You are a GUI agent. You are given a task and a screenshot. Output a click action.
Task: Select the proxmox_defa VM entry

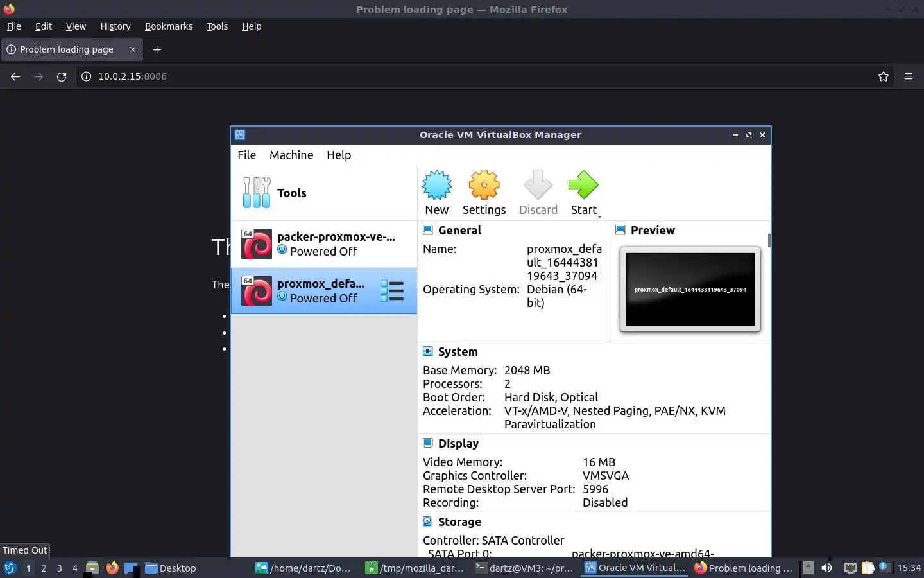click(324, 291)
